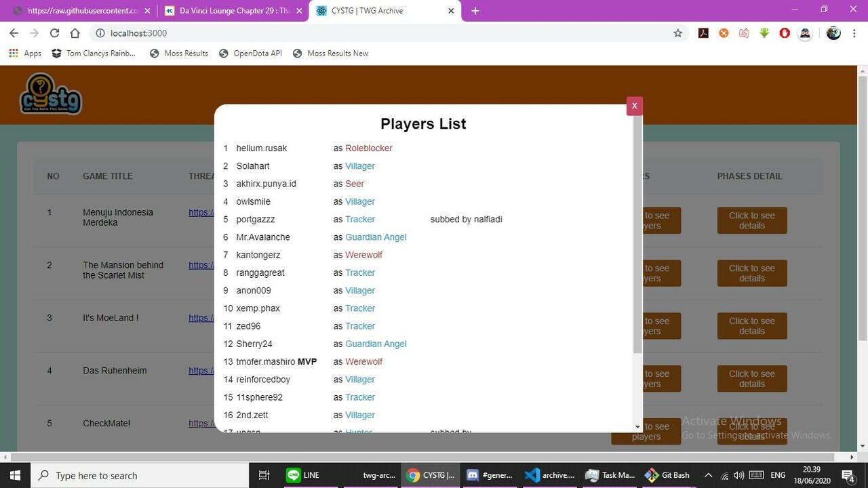Open the masked character extension
Viewport: 868px width, 488px height.
[x=805, y=33]
